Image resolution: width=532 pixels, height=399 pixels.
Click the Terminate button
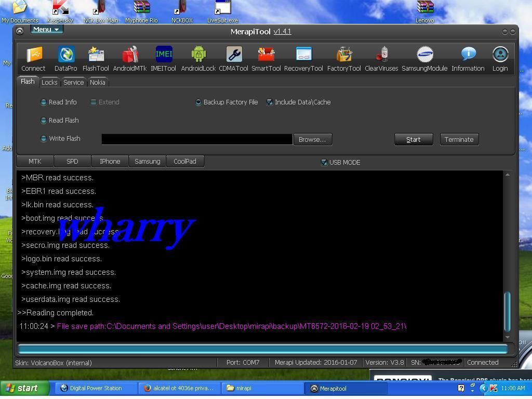(459, 139)
